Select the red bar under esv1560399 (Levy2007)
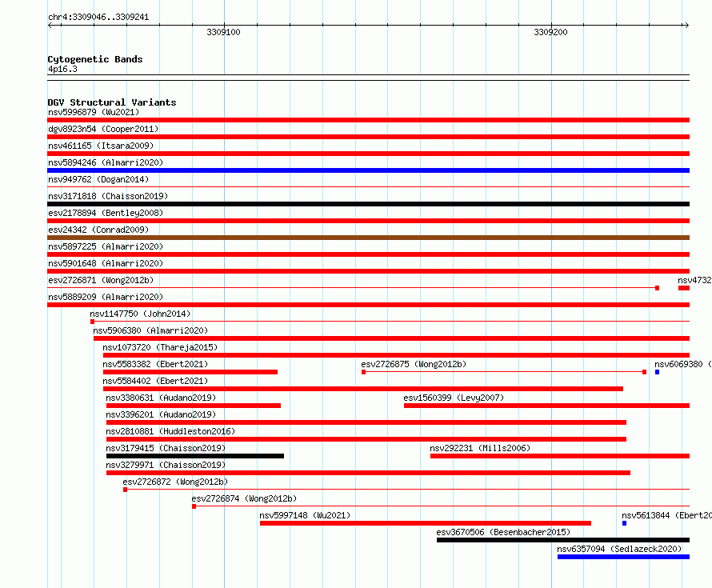The width and height of the screenshot is (712, 588). pos(546,406)
